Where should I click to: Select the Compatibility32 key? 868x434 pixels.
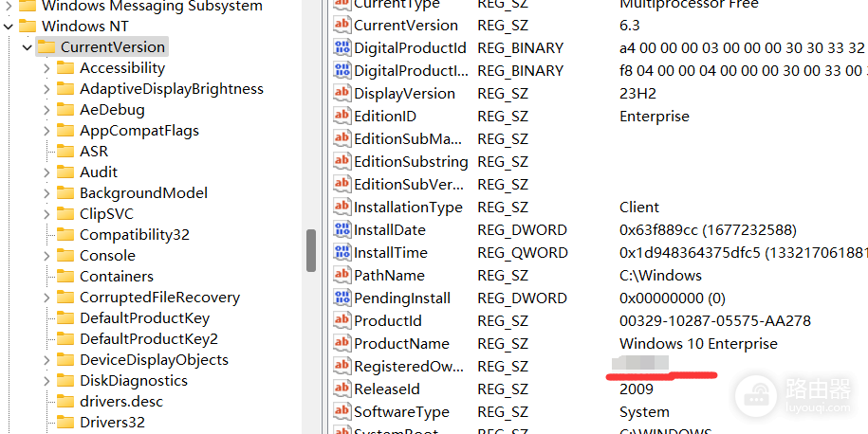click(x=135, y=234)
